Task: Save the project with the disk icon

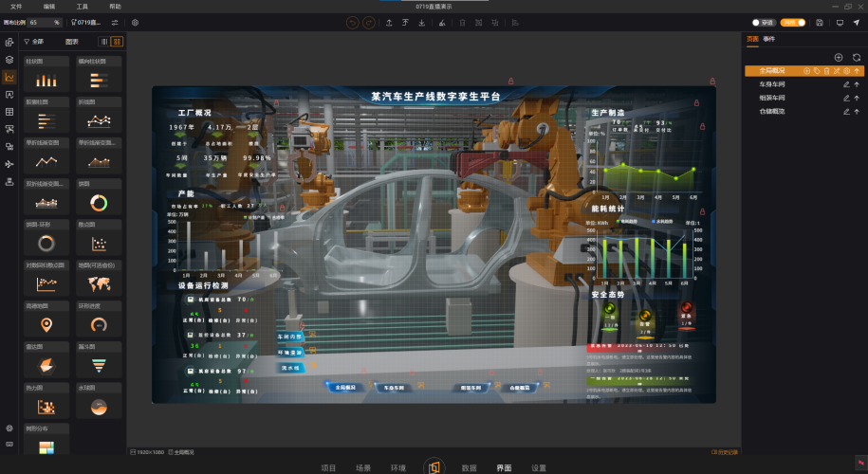Action: point(820,23)
